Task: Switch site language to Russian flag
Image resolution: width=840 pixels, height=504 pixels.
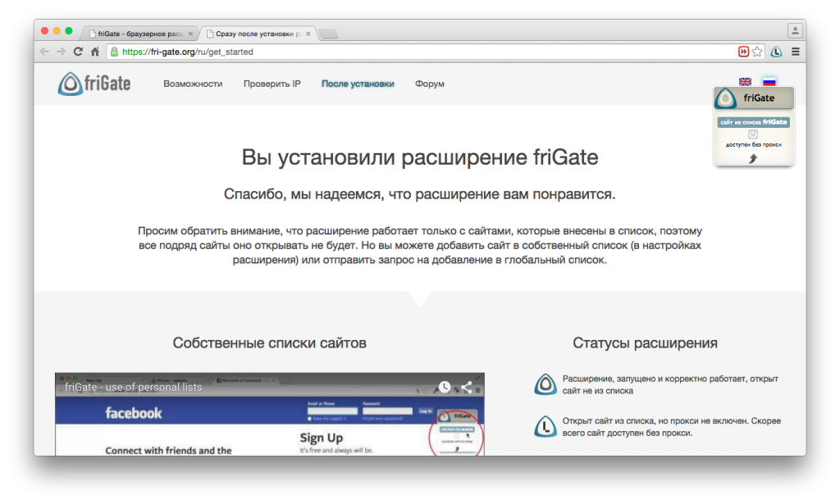Action: pos(769,82)
